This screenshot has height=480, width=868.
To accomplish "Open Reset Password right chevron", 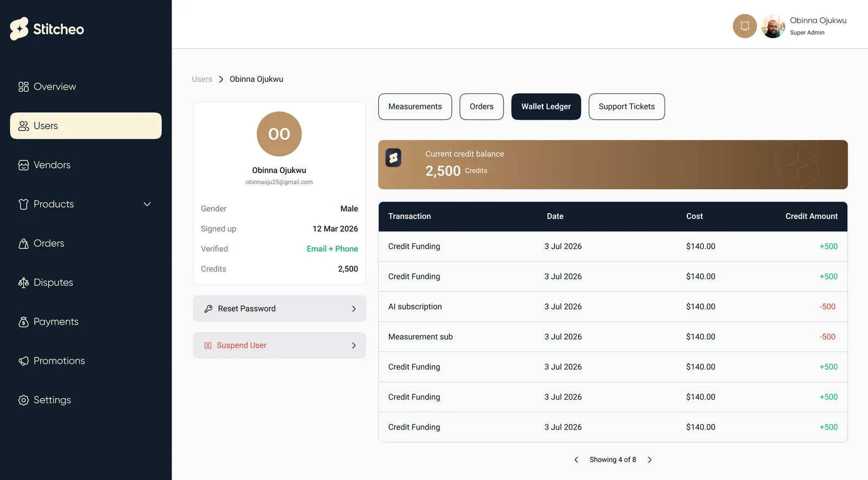I will [354, 309].
